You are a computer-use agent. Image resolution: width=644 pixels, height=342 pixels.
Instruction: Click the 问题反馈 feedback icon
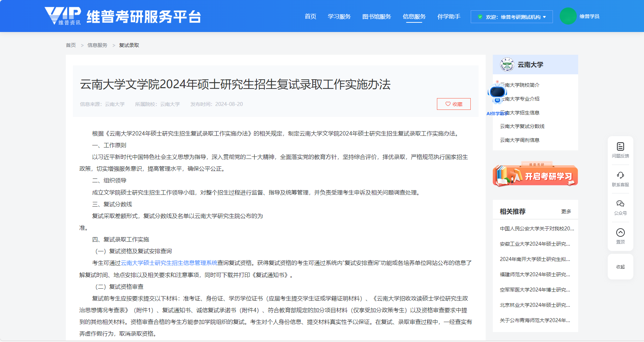620,146
